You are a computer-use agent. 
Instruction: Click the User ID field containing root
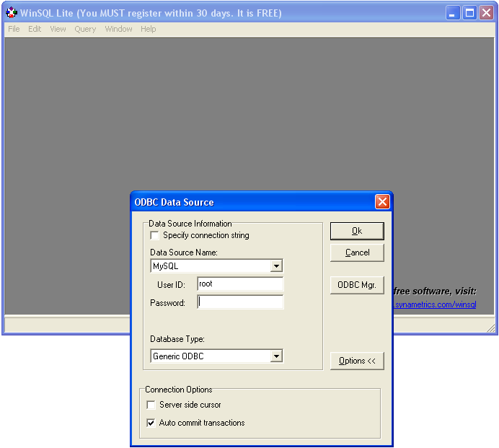coord(240,284)
